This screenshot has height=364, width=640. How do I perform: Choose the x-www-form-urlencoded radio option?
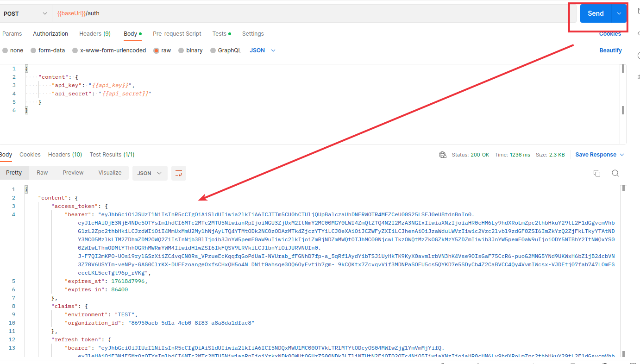[x=75, y=50]
